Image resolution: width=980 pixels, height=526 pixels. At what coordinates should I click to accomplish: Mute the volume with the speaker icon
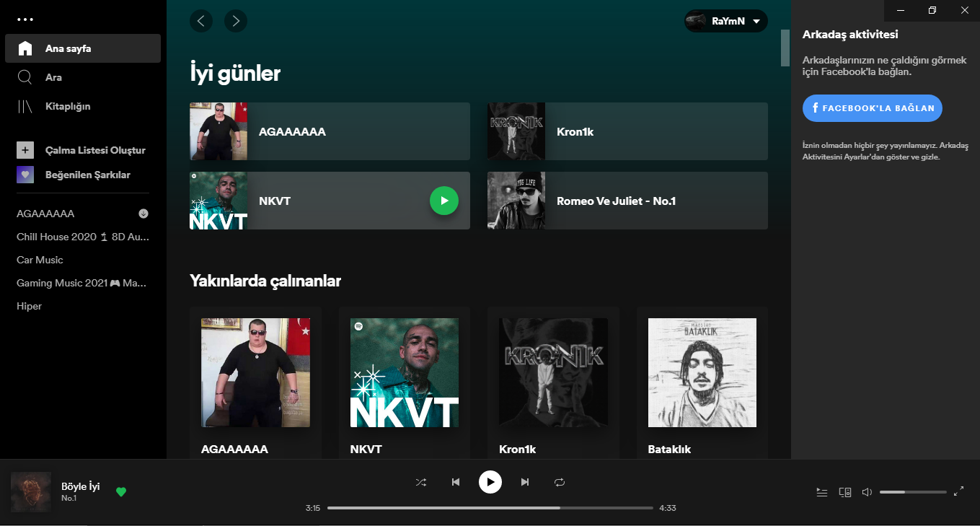pyautogui.click(x=867, y=492)
